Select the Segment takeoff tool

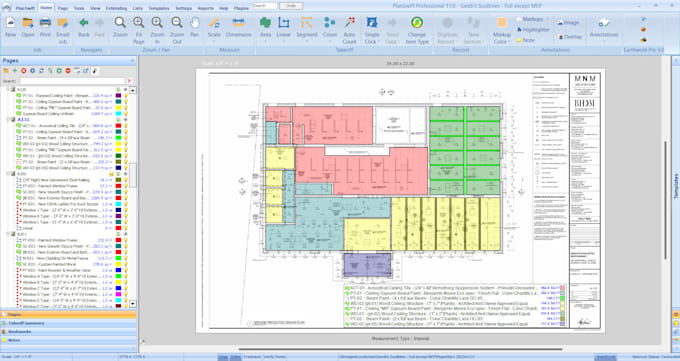tap(307, 27)
